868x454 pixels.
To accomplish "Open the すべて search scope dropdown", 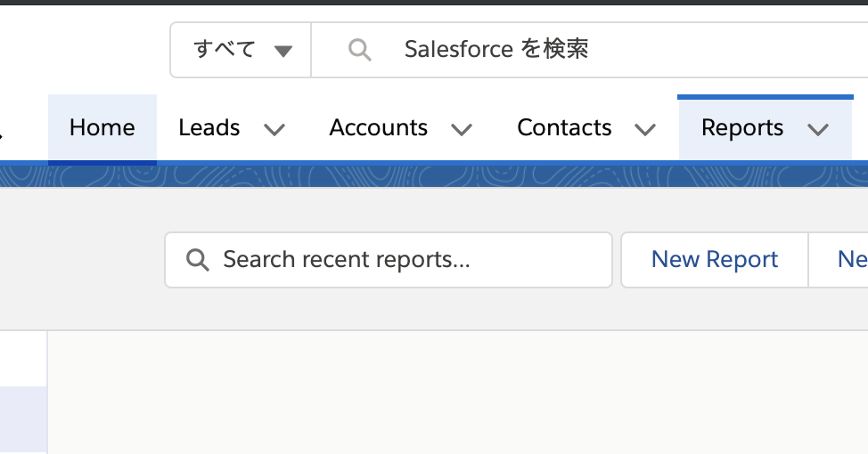I will [240, 50].
